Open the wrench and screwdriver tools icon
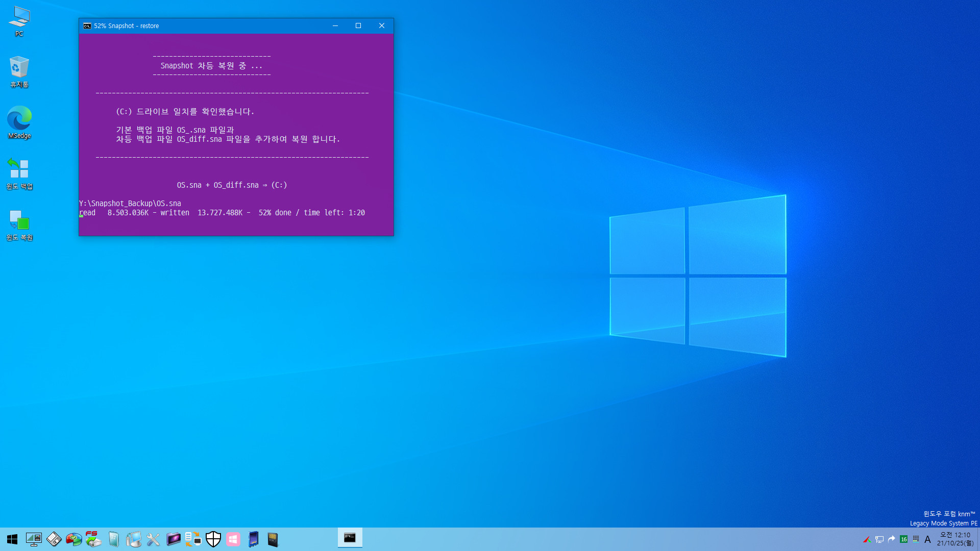980x551 pixels. 153,539
